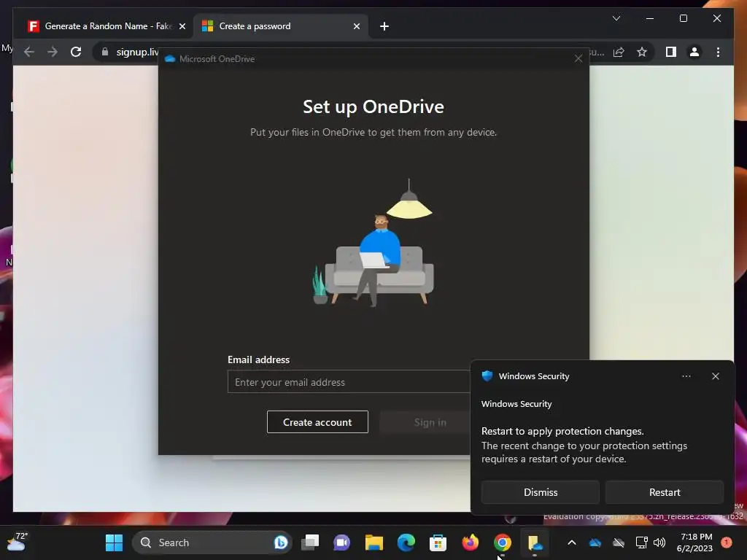
Task: Open network settings tray icon
Action: [642, 542]
